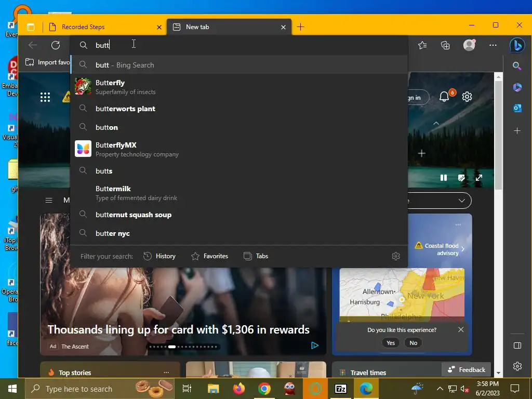The image size is (532, 399).
Task: Open the Outlook sidebar icon
Action: 517,108
